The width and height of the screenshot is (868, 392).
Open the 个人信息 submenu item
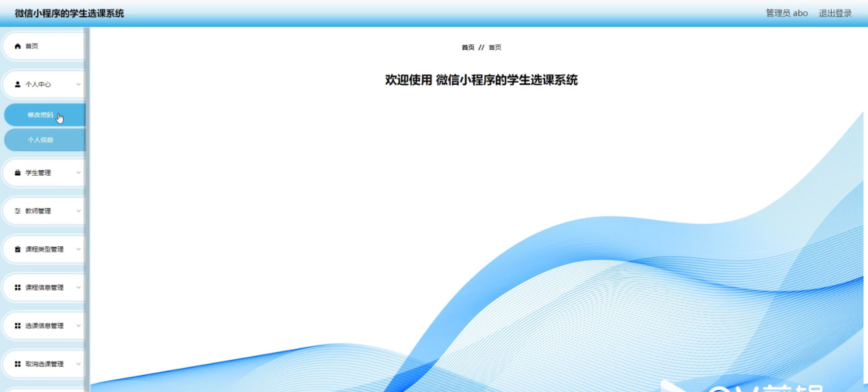coord(44,140)
